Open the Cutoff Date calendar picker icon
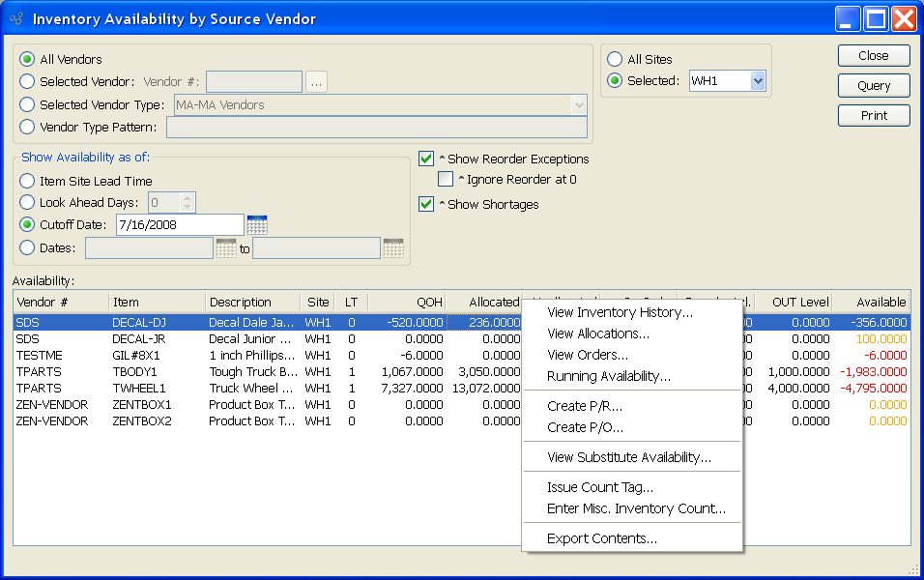 pos(256,225)
